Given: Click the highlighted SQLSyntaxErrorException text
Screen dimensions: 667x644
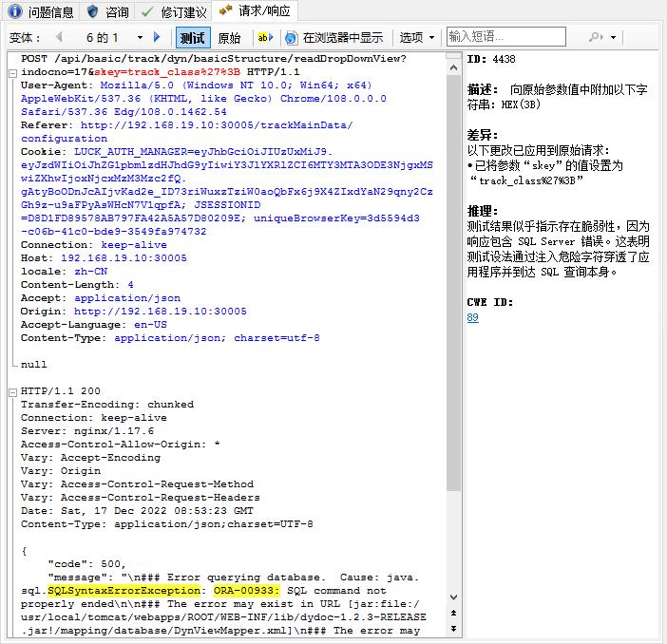Looking at the screenshot, I should (x=124, y=591).
